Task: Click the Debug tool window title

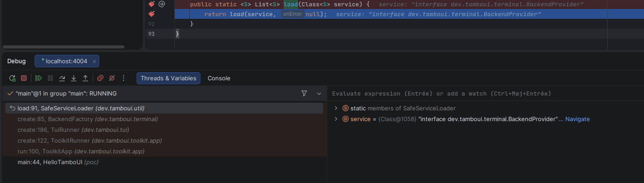Action: click(17, 61)
